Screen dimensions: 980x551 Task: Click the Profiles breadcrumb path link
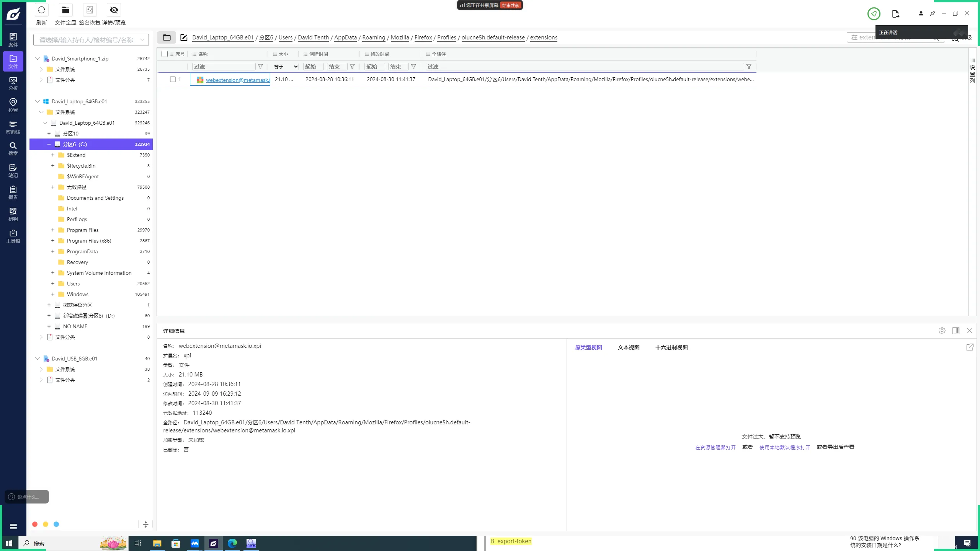(x=446, y=37)
